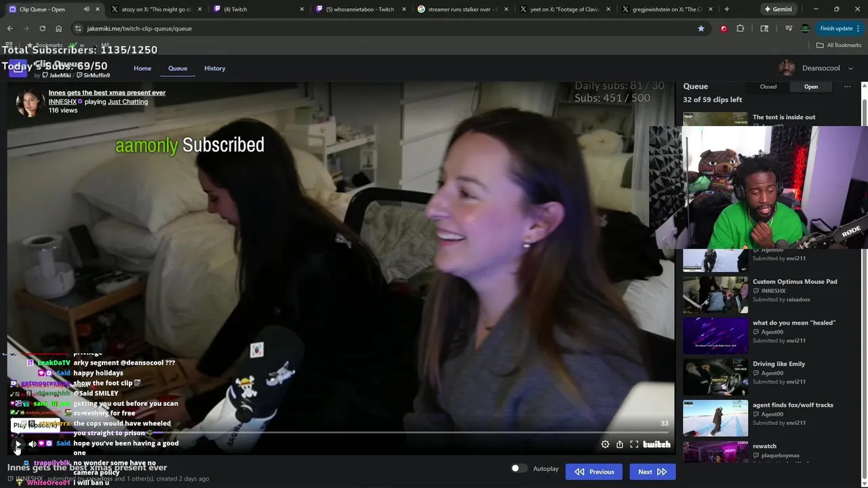Open Chrome media controls icon

point(789,28)
